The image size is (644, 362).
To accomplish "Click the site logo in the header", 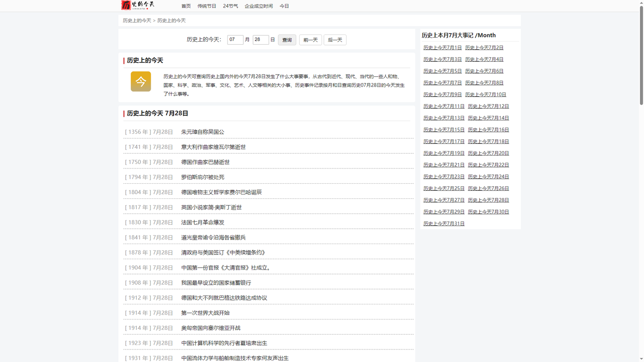I will (x=138, y=5).
